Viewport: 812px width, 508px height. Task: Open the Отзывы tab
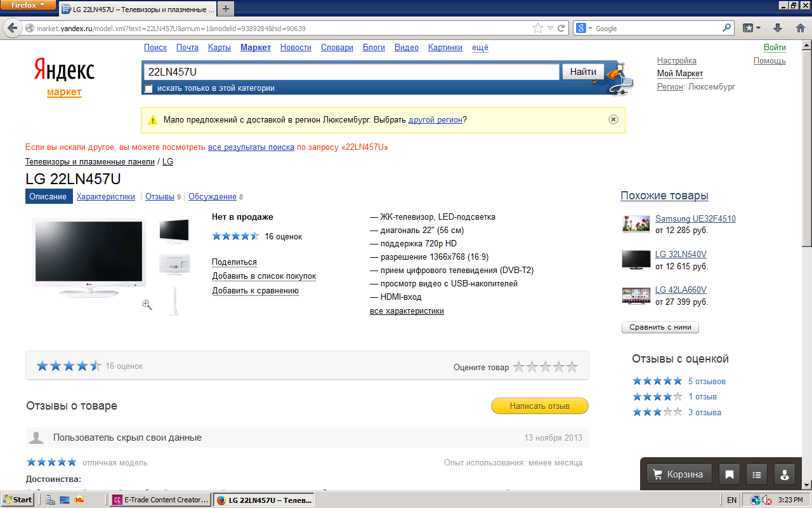point(160,197)
